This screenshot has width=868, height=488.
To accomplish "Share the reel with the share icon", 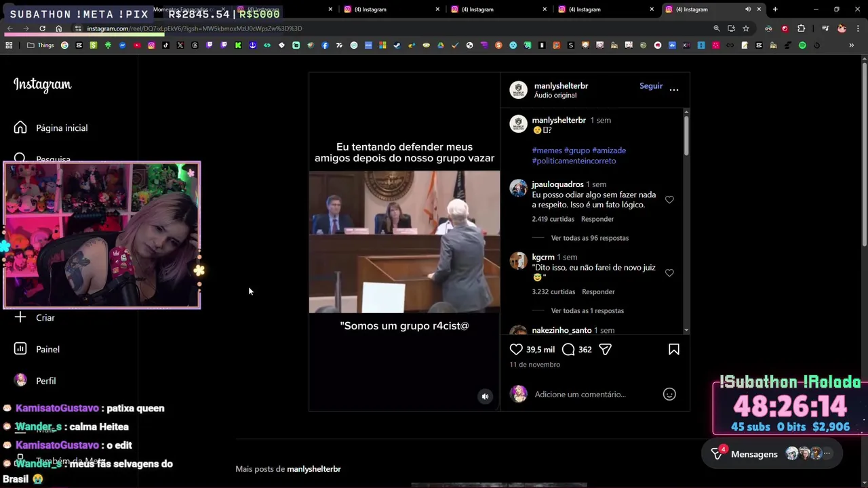I will [606, 349].
